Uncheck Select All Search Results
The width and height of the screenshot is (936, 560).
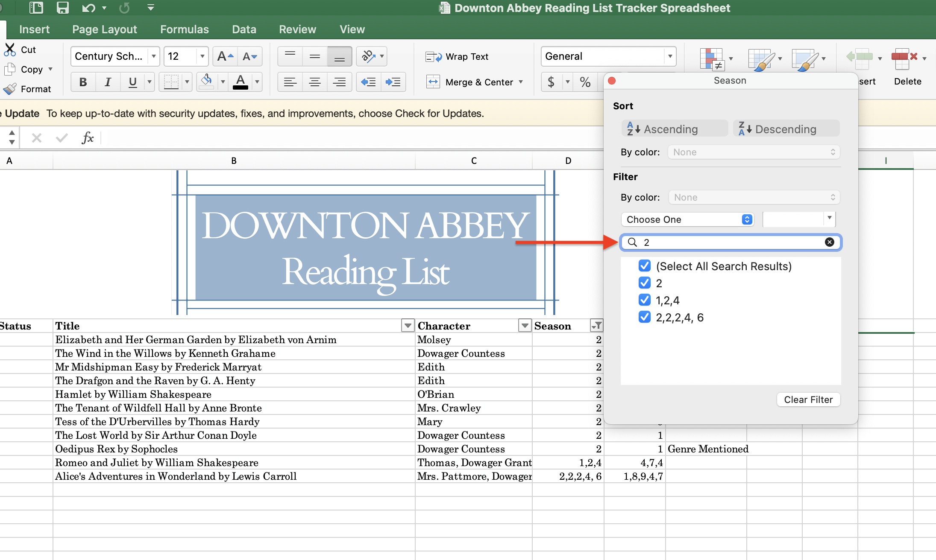[x=644, y=266]
